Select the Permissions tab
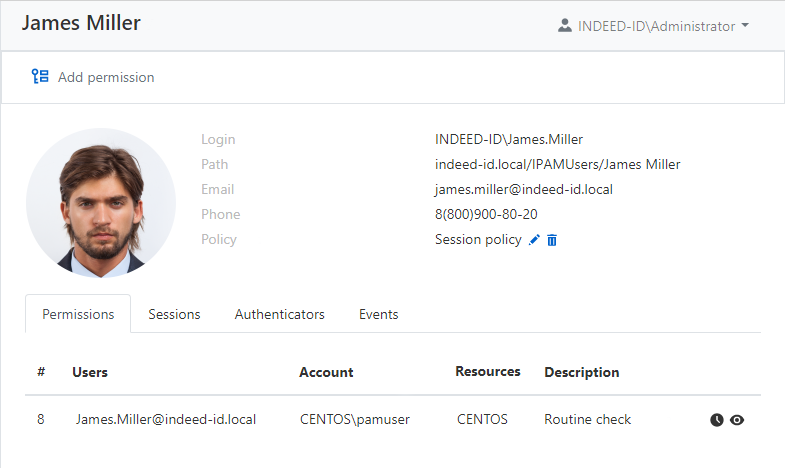The image size is (785, 468). click(x=78, y=314)
